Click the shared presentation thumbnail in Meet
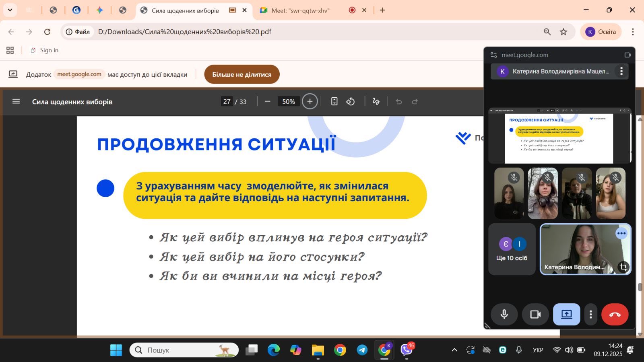644x362 pixels. [x=559, y=136]
